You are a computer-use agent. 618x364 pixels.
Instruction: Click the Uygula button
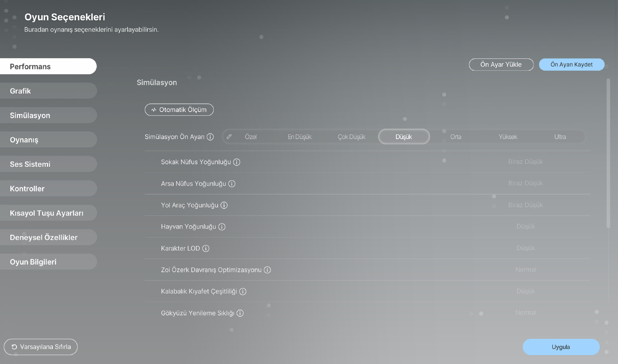561,347
